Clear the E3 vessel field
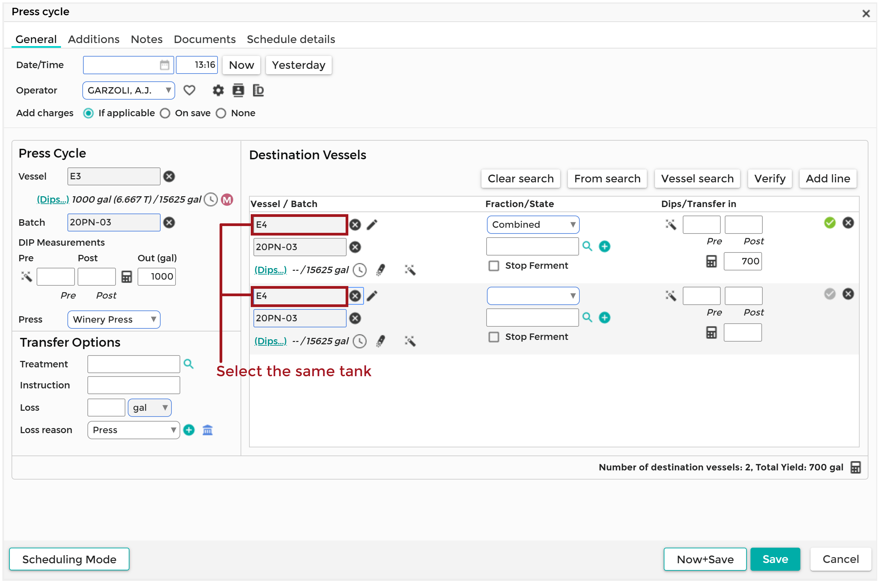 click(x=169, y=176)
